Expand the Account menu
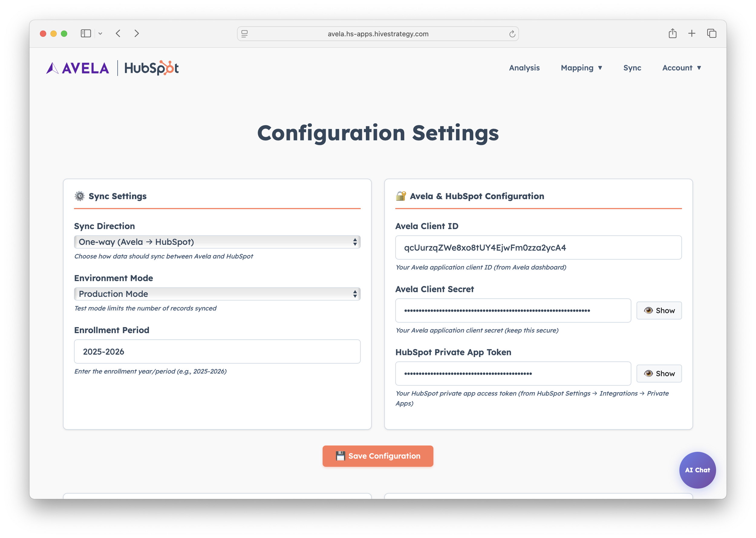 (681, 68)
